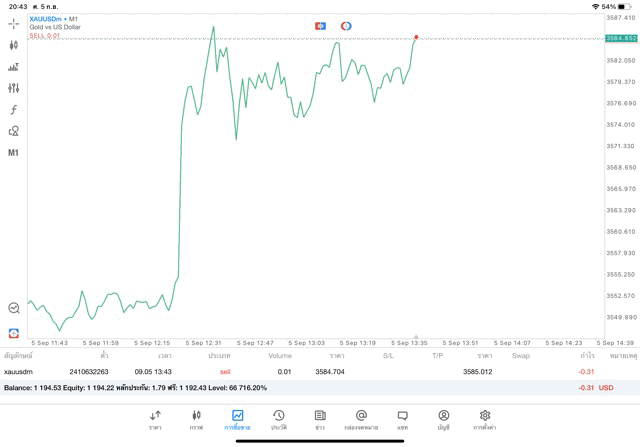Select the crosshair tool
The image size is (640, 447).
(x=14, y=23)
